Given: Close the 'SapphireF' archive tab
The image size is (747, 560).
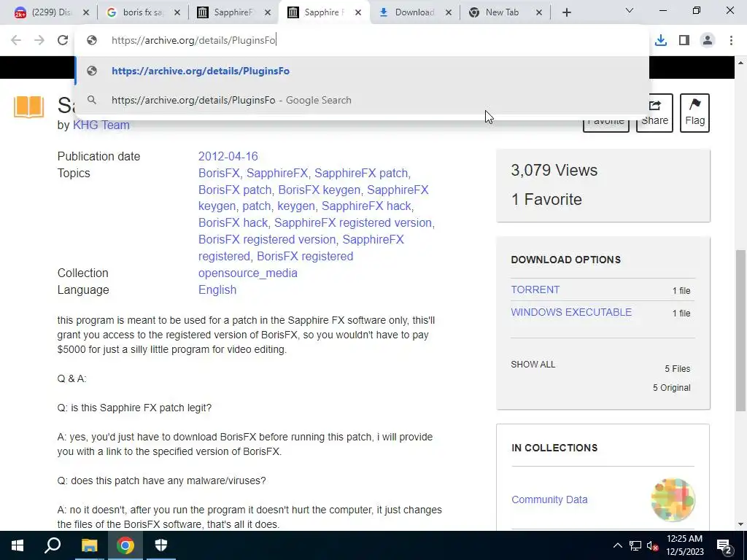Looking at the screenshot, I should pos(268,12).
